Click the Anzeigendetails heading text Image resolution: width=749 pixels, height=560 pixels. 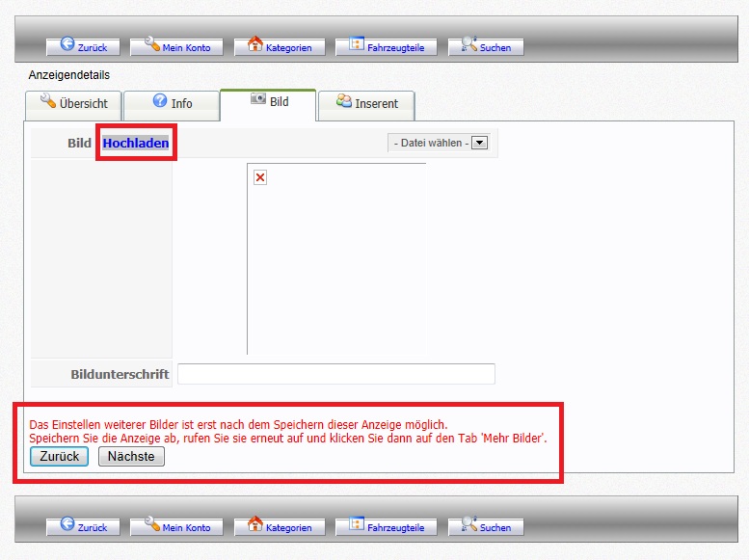[x=69, y=75]
